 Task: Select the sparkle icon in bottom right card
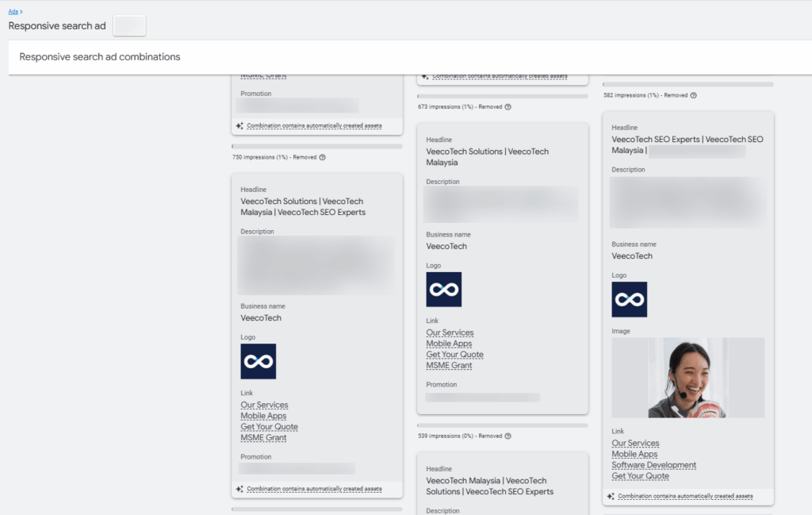click(611, 495)
